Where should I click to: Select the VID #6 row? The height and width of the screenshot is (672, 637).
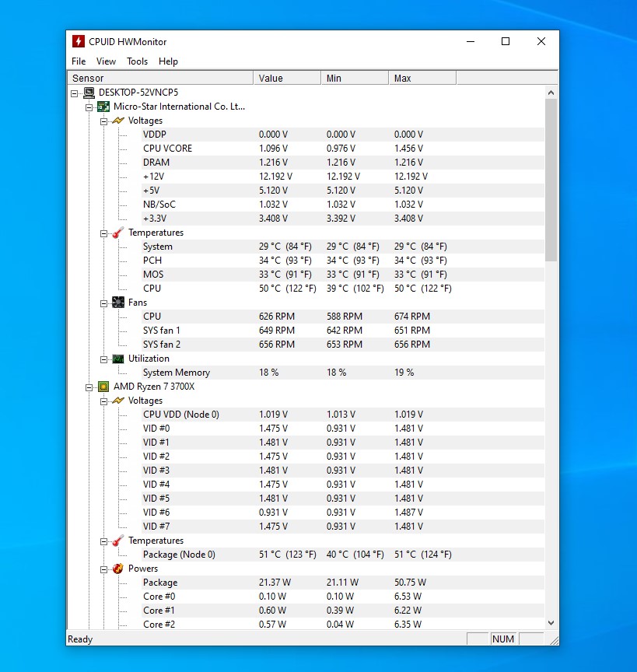pos(343,513)
